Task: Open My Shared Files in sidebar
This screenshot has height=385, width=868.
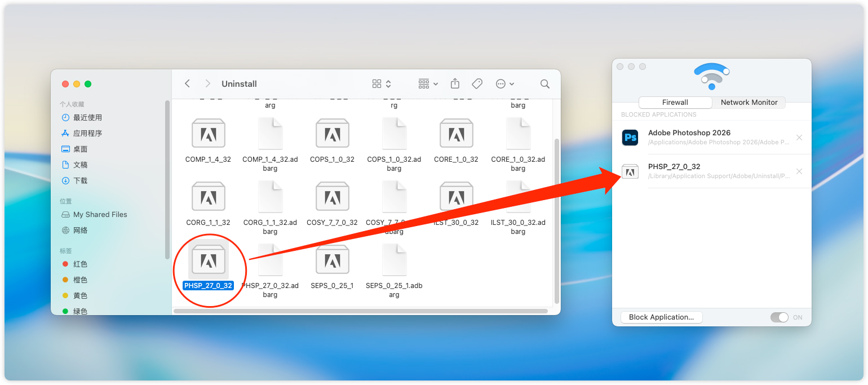Action: click(x=100, y=214)
